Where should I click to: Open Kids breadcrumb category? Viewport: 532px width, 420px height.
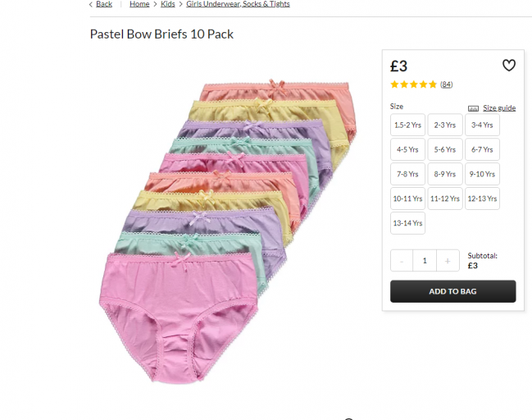coord(168,4)
